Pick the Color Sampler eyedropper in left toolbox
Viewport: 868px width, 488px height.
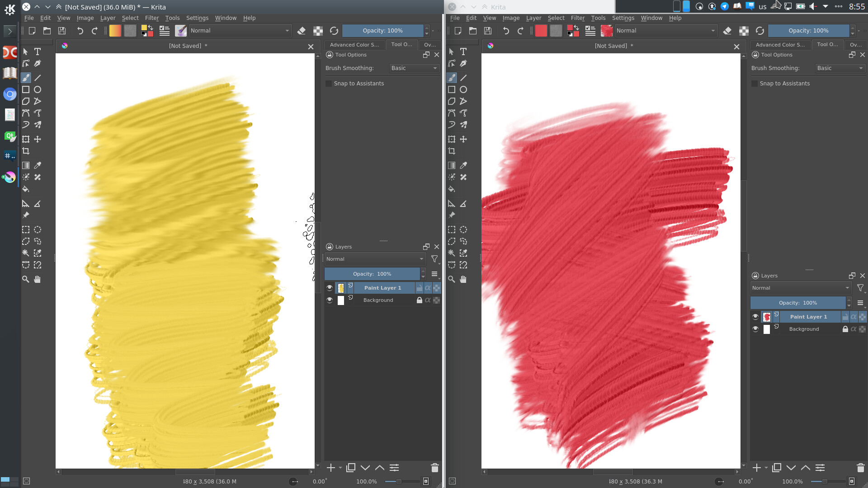[x=38, y=165]
